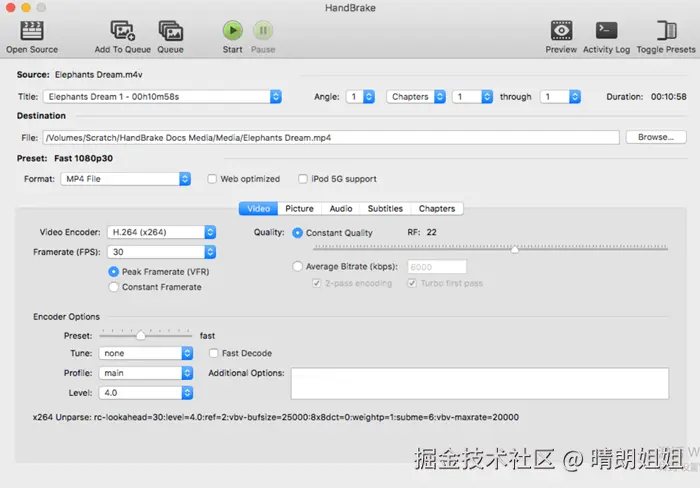This screenshot has width=700, height=488.
Task: Open the Format dropdown showing MP4 File
Action: coord(126,179)
